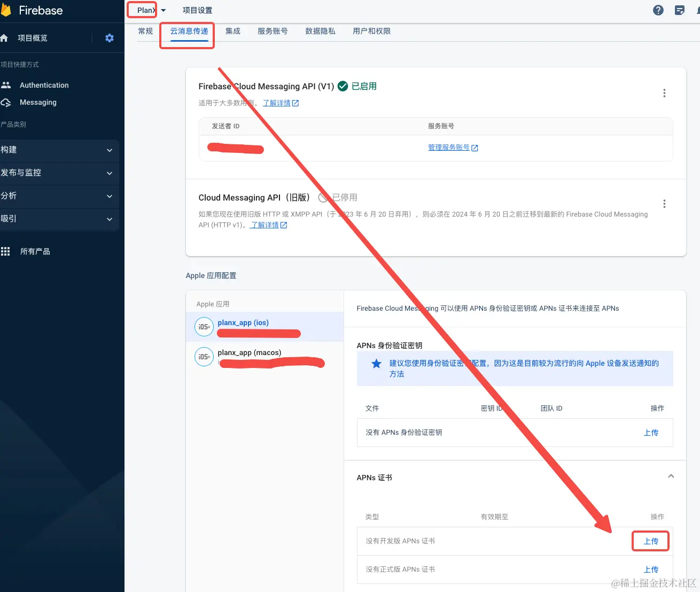Upload production APNs certificate
The image size is (700, 592).
651,570
